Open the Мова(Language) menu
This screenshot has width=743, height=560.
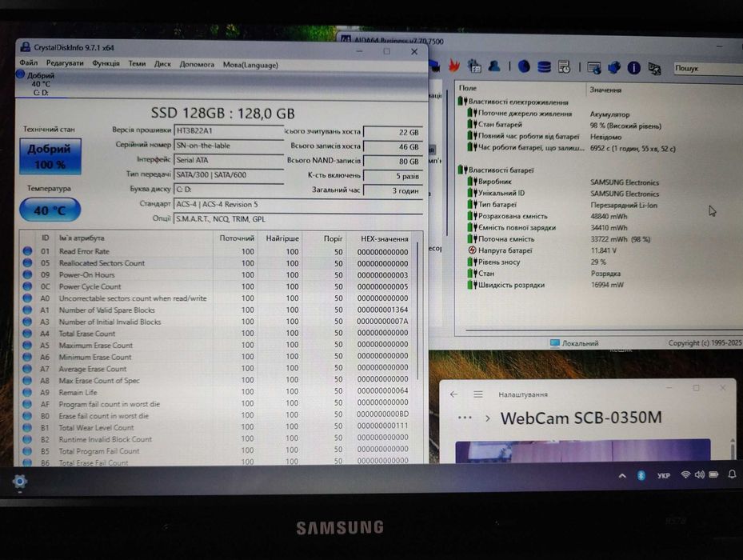pyautogui.click(x=250, y=65)
